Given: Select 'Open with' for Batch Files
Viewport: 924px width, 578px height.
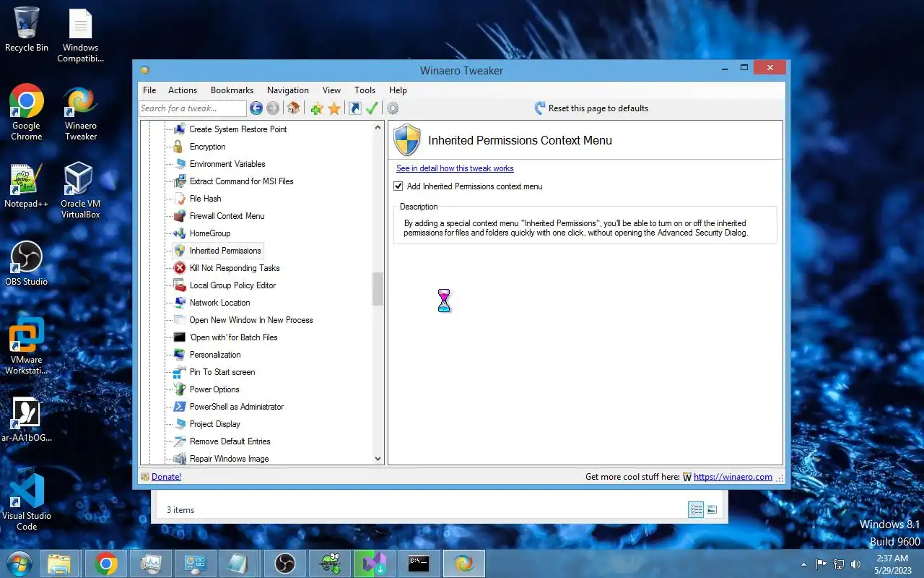Looking at the screenshot, I should click(234, 337).
